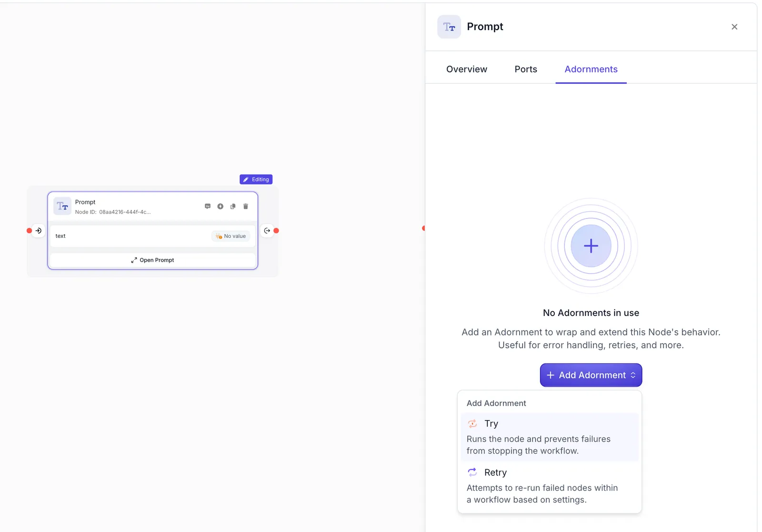Switch to the Ports tab

click(526, 69)
